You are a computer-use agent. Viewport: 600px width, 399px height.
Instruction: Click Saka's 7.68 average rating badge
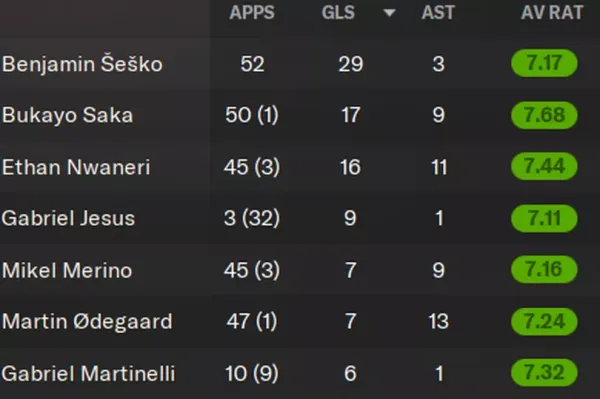544,115
